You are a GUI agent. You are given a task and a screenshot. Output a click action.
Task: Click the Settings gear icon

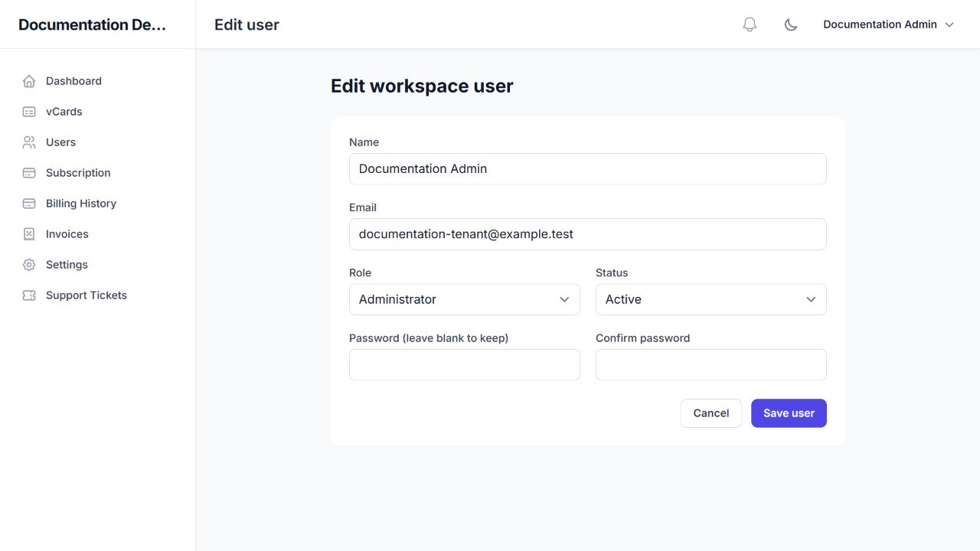[29, 265]
